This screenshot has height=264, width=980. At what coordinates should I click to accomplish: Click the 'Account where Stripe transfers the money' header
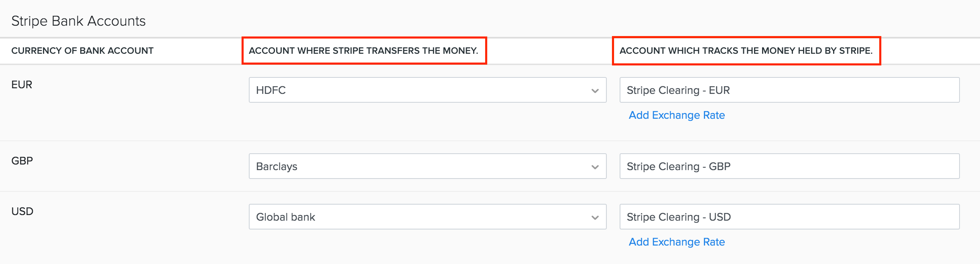pos(363,51)
